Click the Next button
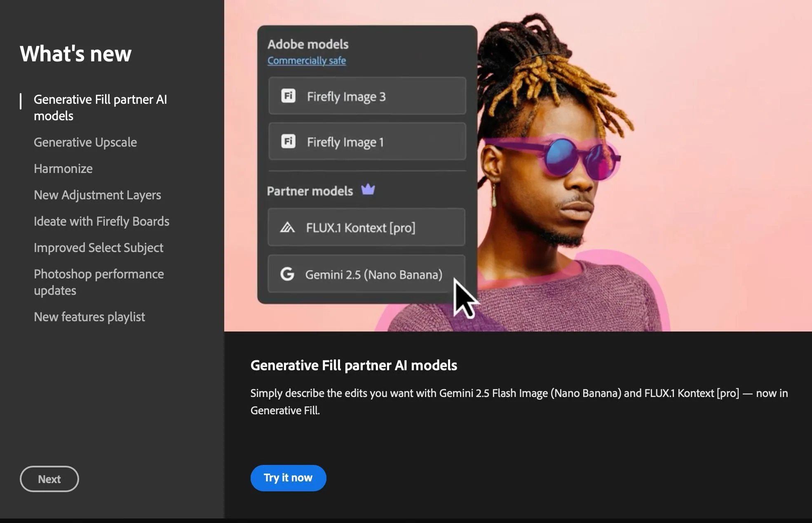The image size is (812, 523). (x=49, y=479)
